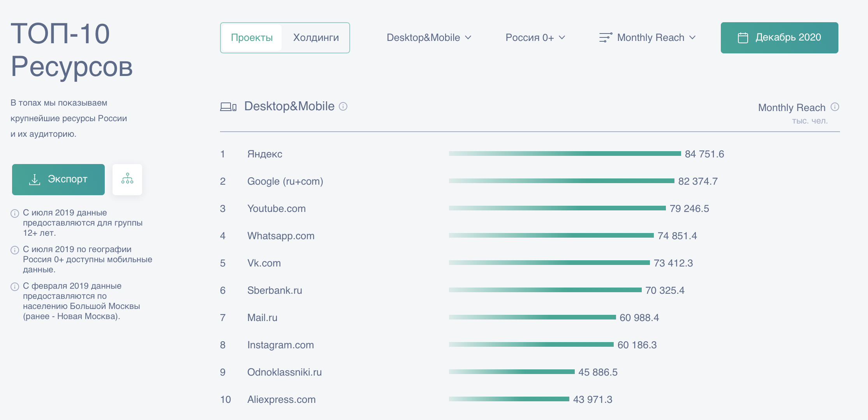Click the laptop and phone device icon

tap(228, 107)
